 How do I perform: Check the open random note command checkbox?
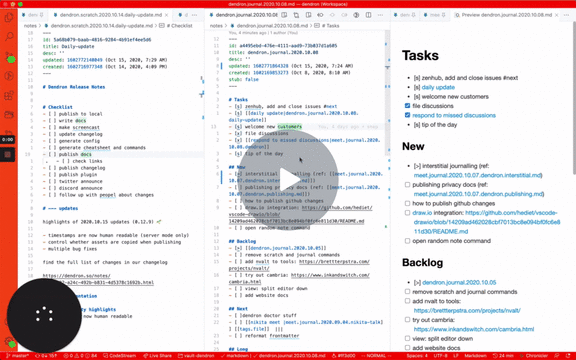pos(407,241)
